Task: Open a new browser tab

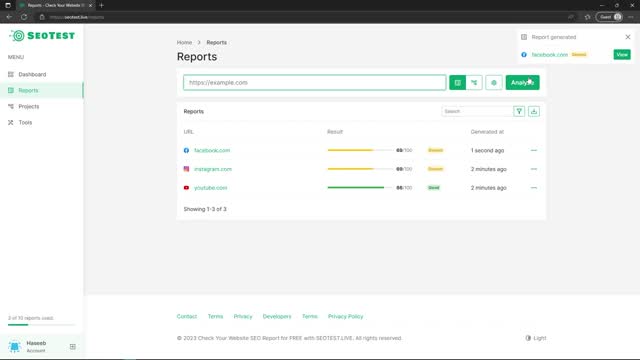Action: 101,5
